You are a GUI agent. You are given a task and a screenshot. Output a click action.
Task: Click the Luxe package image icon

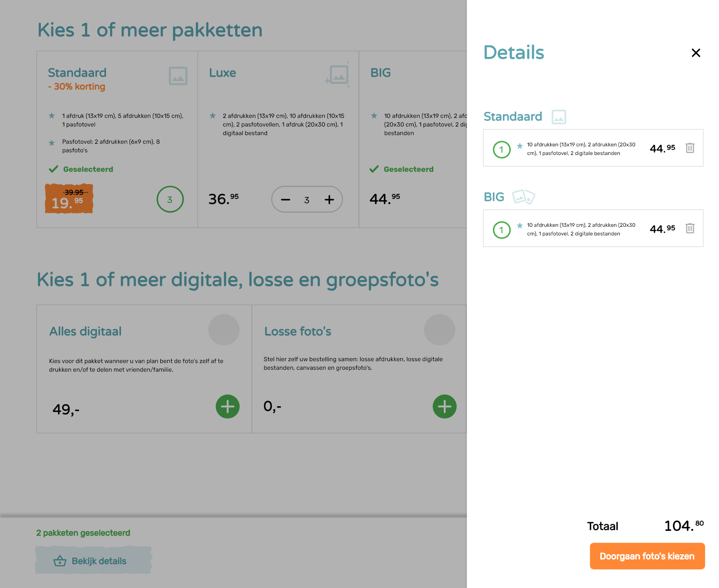[x=338, y=74]
